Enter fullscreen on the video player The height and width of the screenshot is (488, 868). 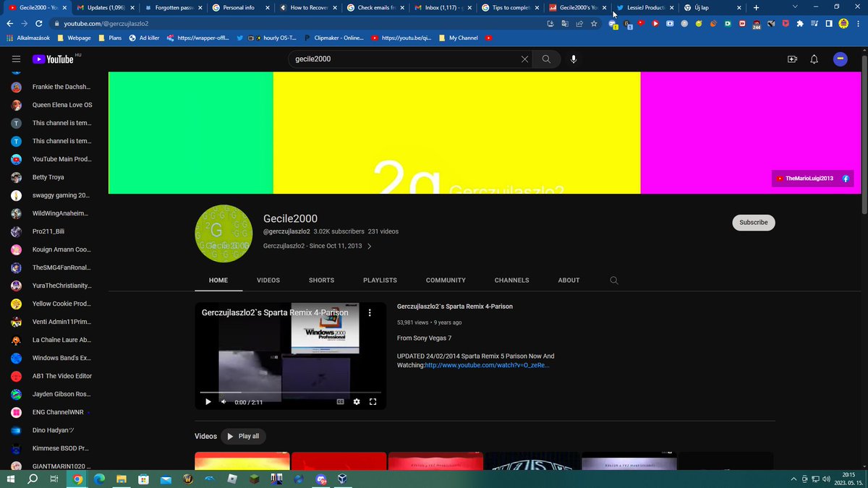373,402
